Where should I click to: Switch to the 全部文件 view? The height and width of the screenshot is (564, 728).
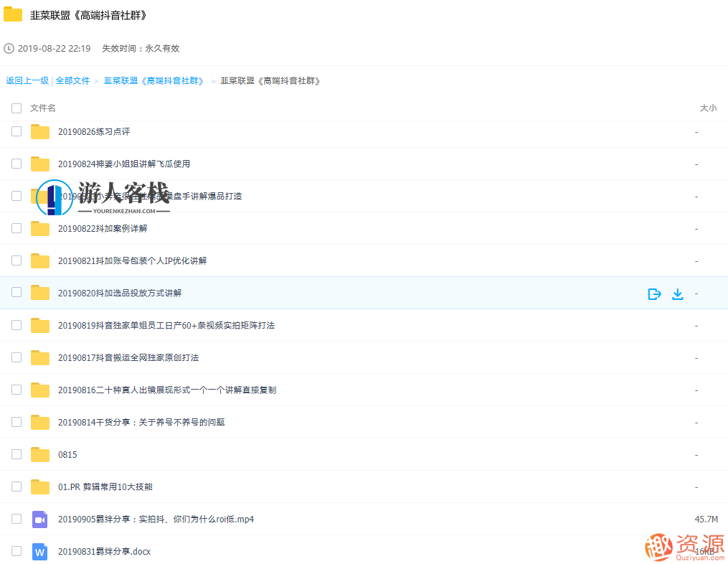click(72, 81)
